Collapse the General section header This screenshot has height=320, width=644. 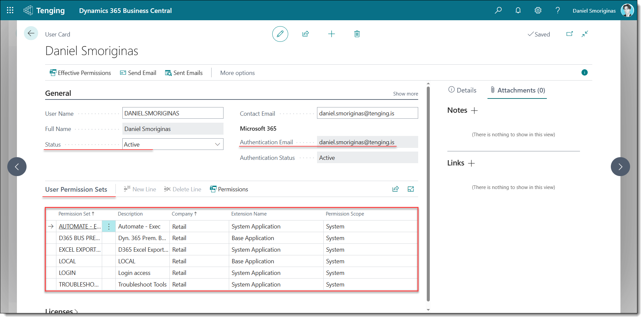[58, 93]
